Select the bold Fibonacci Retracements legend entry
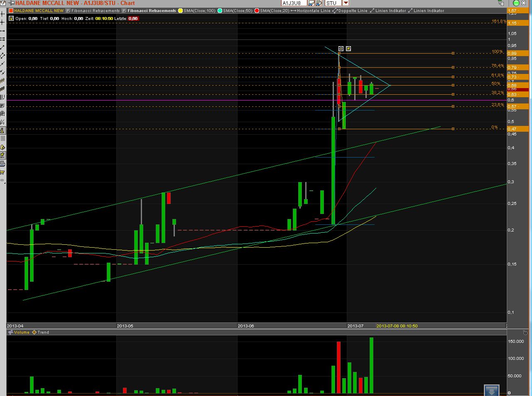 tap(152, 11)
